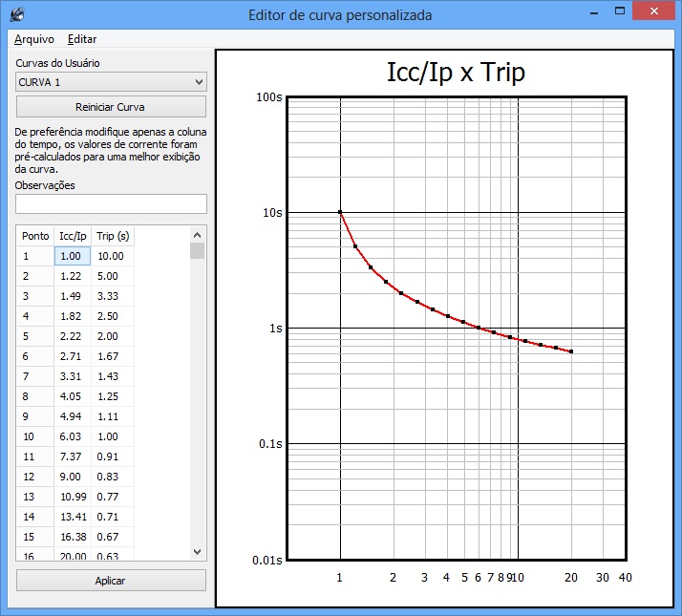Open the Arquivo menu

coord(34,39)
